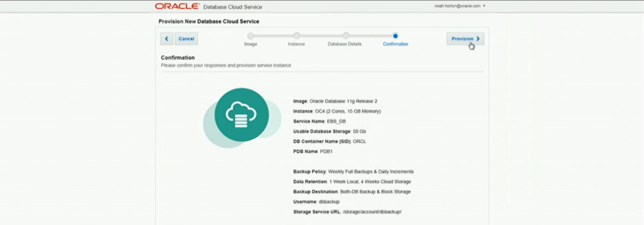Select the Confirmation step marker
This screenshot has height=225, width=644.
tap(395, 35)
